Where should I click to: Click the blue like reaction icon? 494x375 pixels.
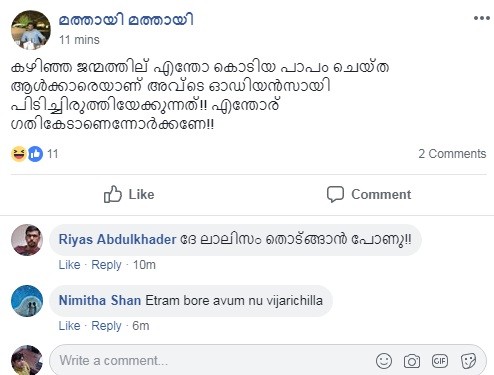[35, 154]
